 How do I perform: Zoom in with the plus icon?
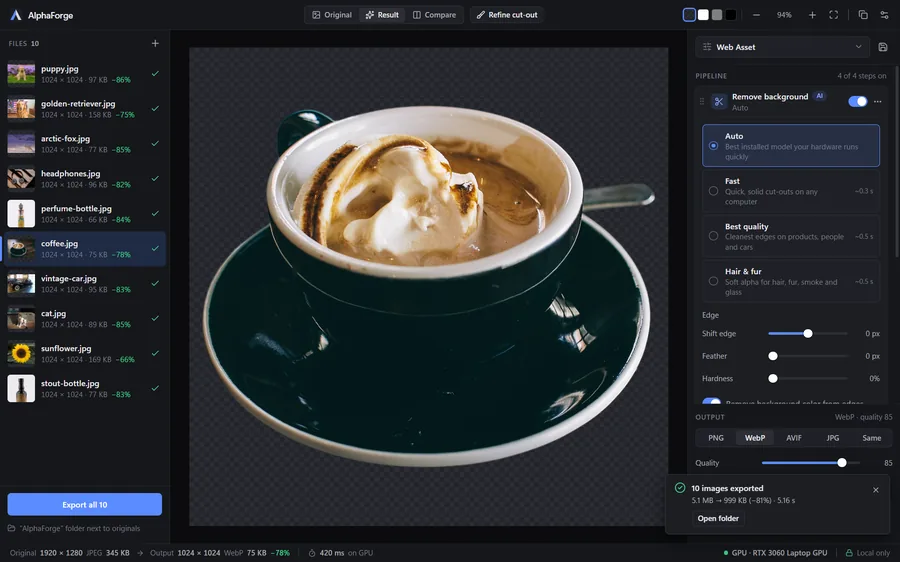(x=812, y=15)
